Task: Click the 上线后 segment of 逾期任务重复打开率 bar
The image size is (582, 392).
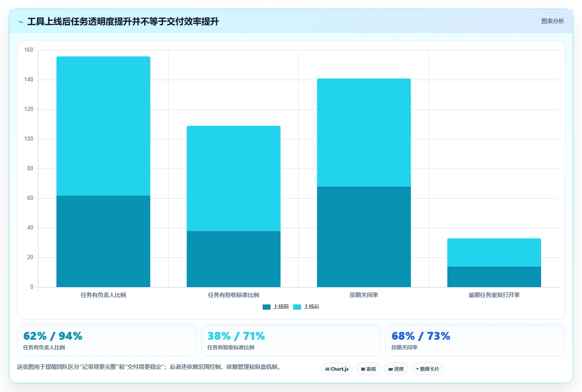Action: (494, 253)
